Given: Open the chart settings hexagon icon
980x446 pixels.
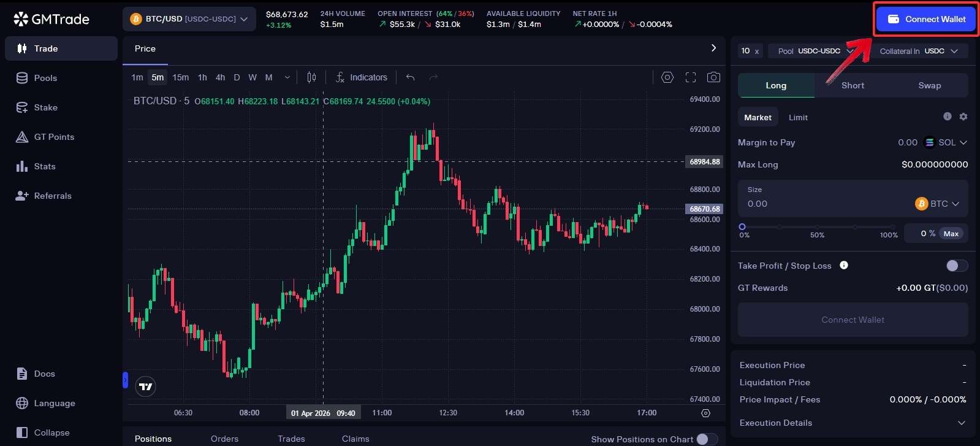Looking at the screenshot, I should click(x=667, y=77).
